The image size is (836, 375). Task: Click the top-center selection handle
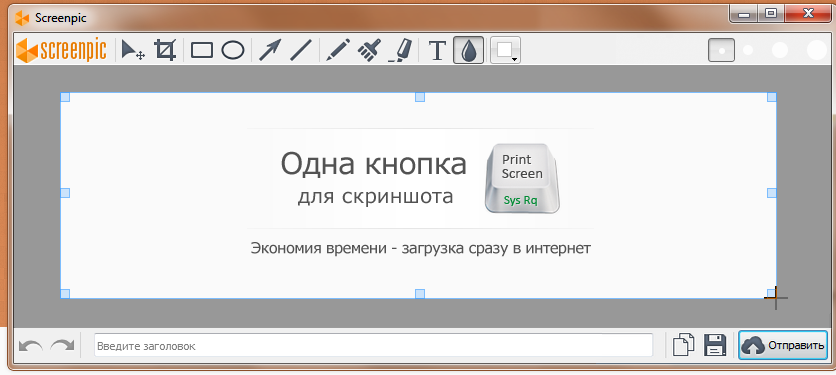pyautogui.click(x=420, y=97)
